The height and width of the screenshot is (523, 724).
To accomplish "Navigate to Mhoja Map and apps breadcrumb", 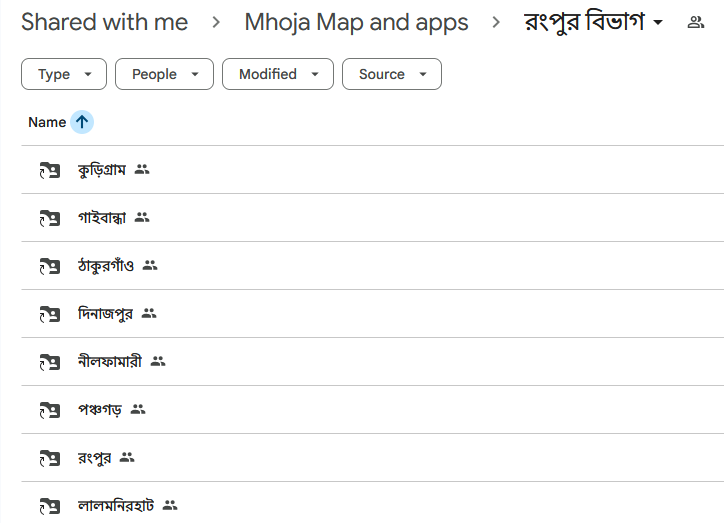I will (356, 22).
